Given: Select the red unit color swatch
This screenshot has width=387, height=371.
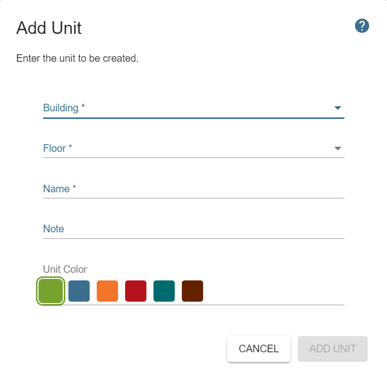Looking at the screenshot, I should (x=136, y=291).
